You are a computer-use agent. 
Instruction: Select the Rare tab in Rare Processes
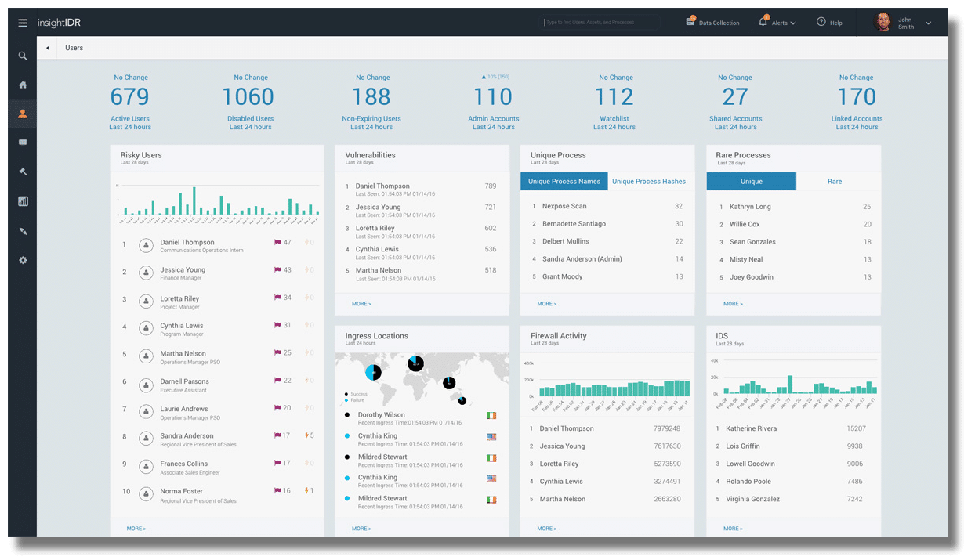[835, 182]
